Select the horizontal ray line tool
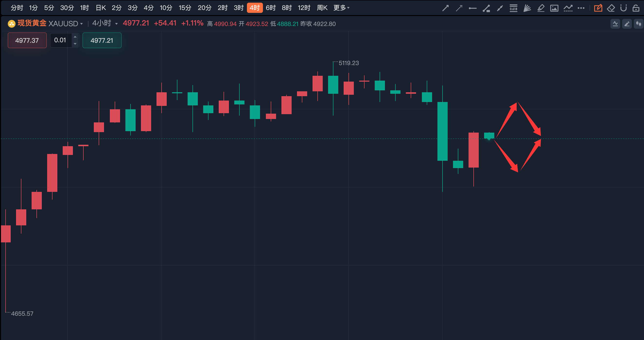This screenshot has width=644, height=340. (472, 8)
